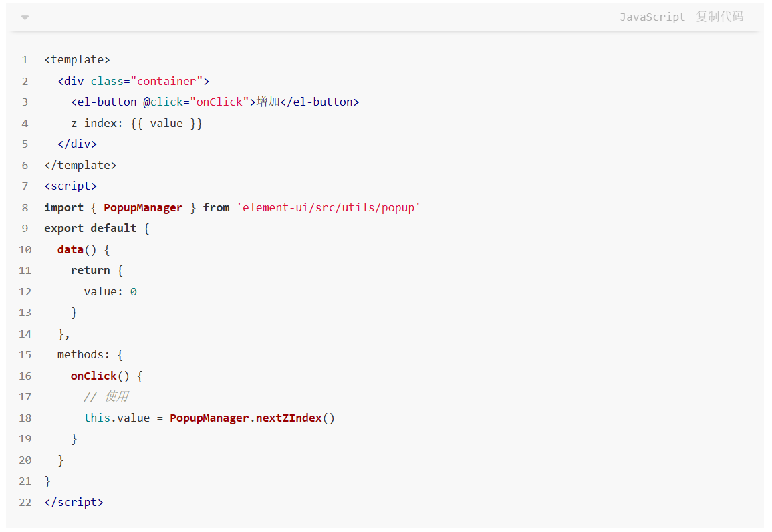Image resolution: width=772 pixels, height=532 pixels.
Task: Click the "复制代码" copy code button
Action: (719, 17)
